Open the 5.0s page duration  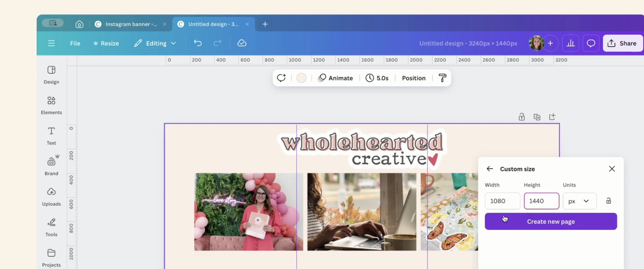coord(377,78)
